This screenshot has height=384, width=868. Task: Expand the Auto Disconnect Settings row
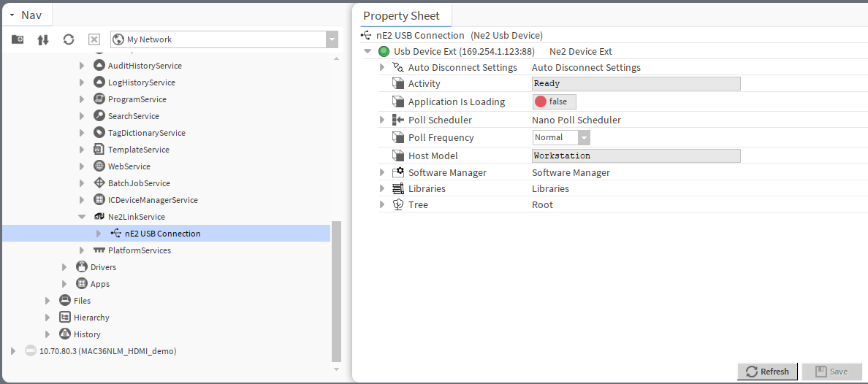[382, 68]
